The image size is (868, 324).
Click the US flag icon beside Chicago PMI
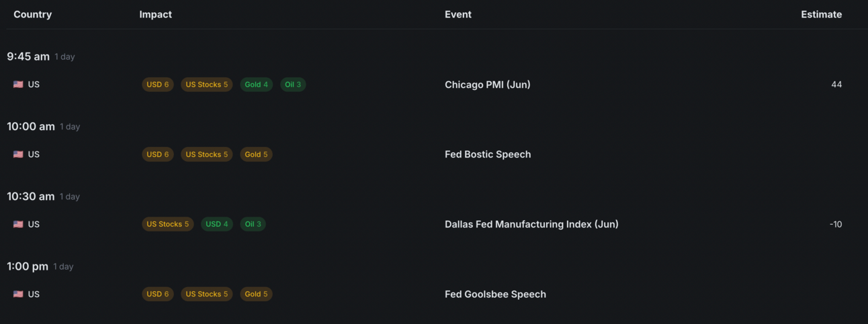click(18, 85)
